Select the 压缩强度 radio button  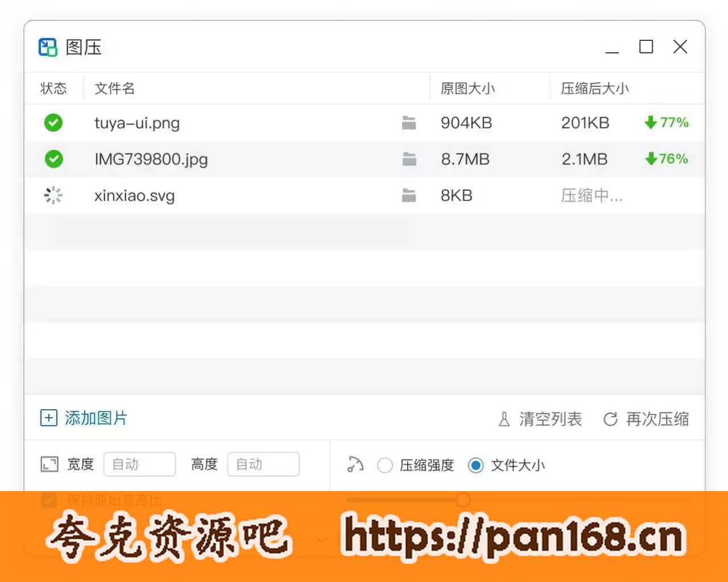pos(385,465)
